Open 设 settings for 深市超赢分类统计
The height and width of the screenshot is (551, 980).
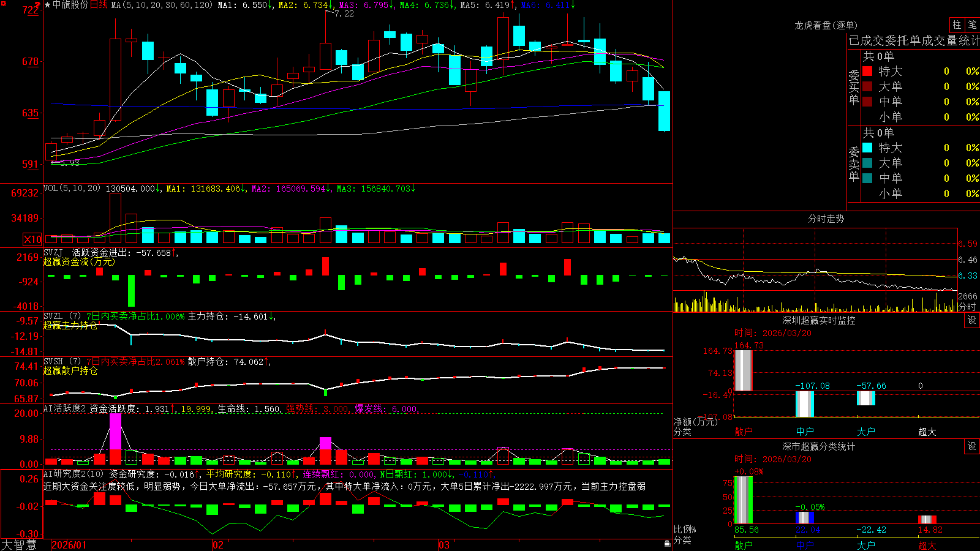[972, 446]
